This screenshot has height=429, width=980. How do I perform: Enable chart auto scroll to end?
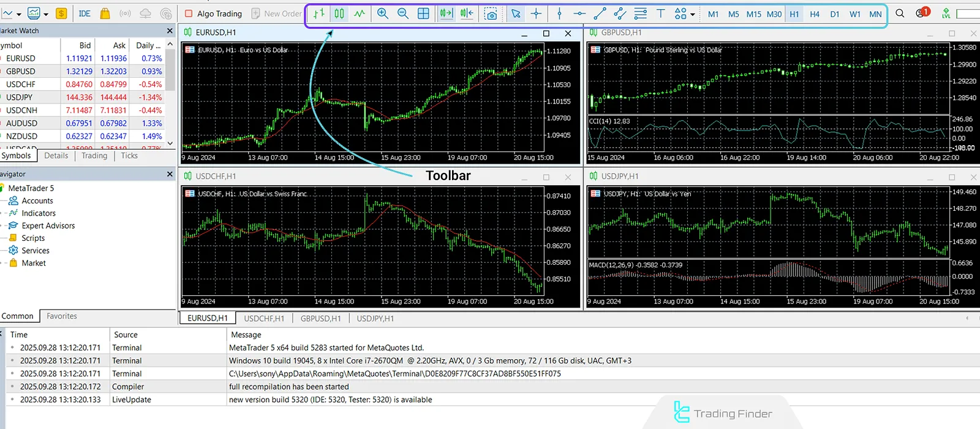tap(447, 13)
